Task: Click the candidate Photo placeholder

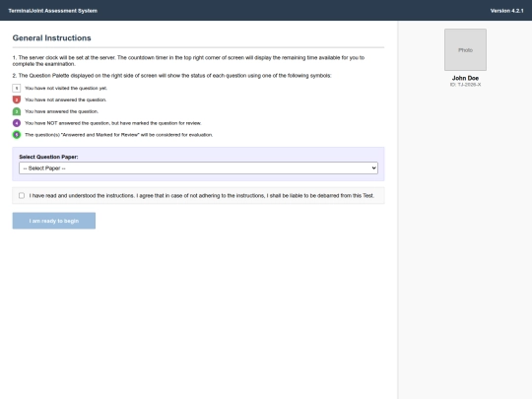Action: click(465, 50)
